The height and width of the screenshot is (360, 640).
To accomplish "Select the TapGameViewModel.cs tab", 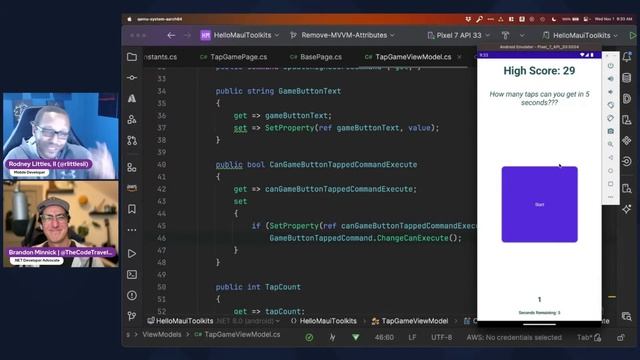I will tap(408, 57).
